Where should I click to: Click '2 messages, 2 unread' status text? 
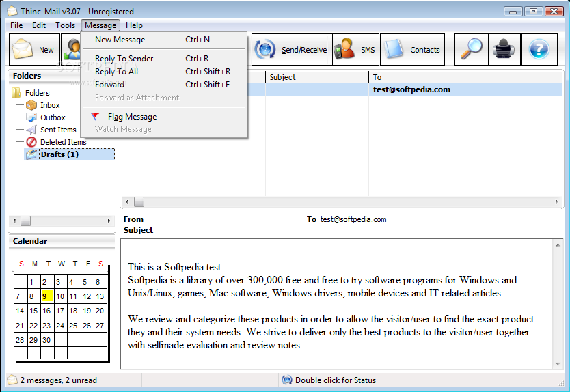point(59,380)
